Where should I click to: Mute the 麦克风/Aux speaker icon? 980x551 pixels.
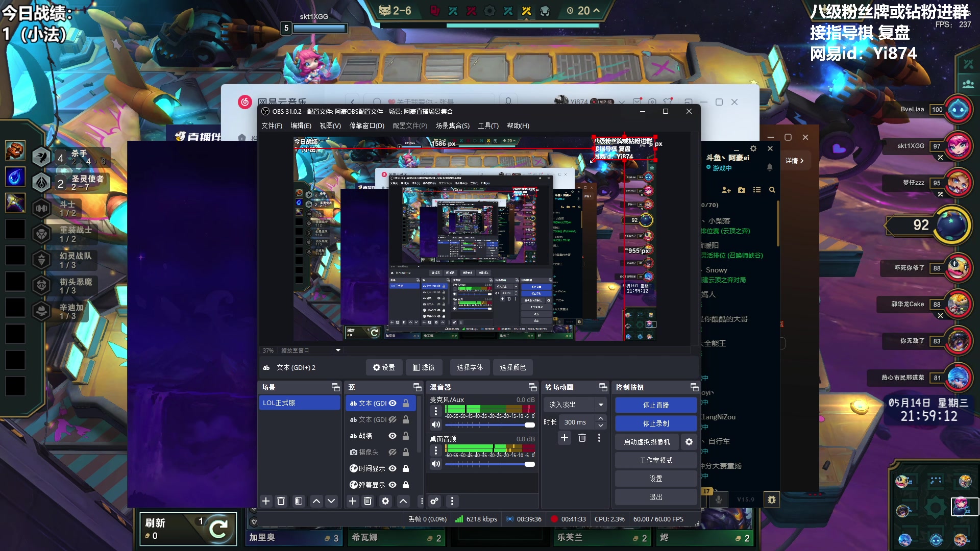tap(435, 424)
